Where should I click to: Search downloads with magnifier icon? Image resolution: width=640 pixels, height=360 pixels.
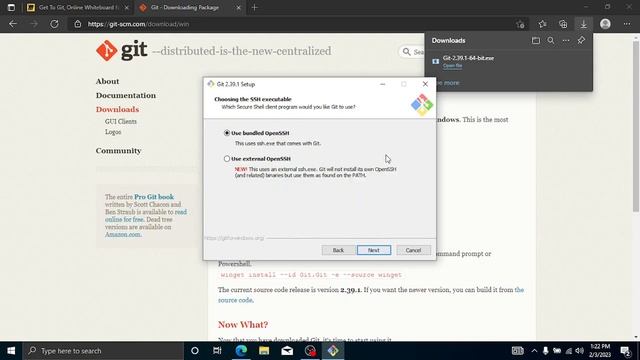[x=551, y=40]
